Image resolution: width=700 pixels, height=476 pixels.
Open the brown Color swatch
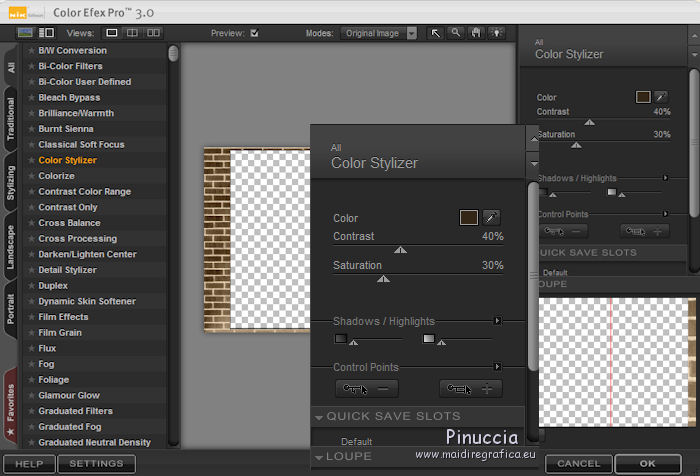click(468, 217)
